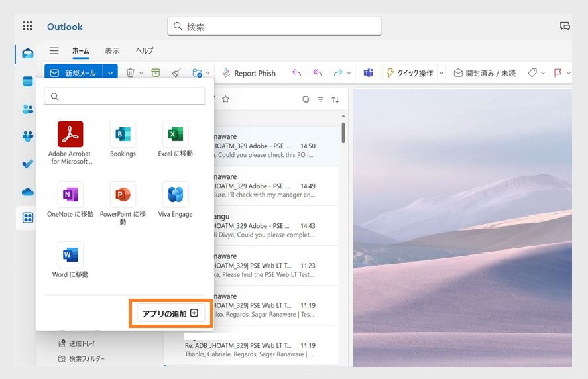Click the Sweep broom icon

(176, 73)
